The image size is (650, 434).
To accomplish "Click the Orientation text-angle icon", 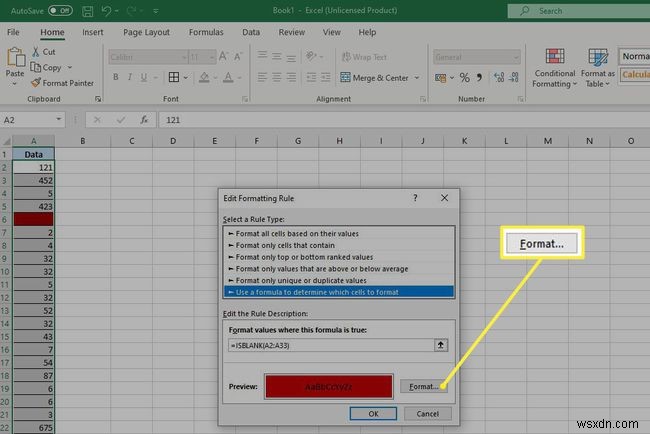I will tap(311, 56).
